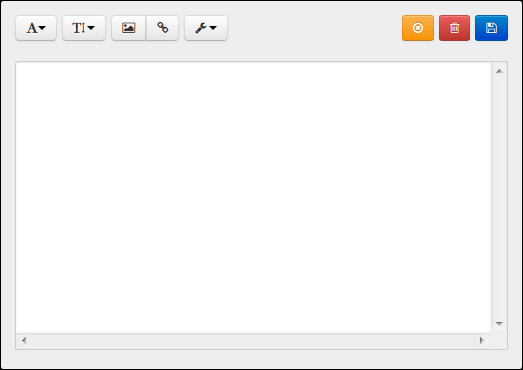Open the caret arrow beside the 'A' font button
The height and width of the screenshot is (370, 523).
pos(42,28)
